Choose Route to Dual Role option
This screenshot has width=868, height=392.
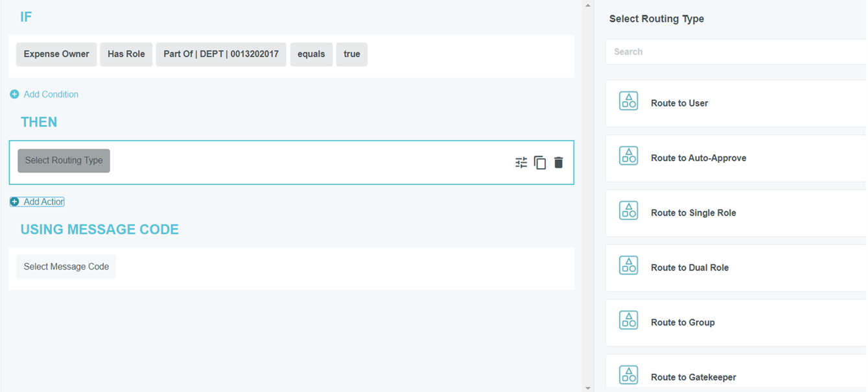pos(689,267)
